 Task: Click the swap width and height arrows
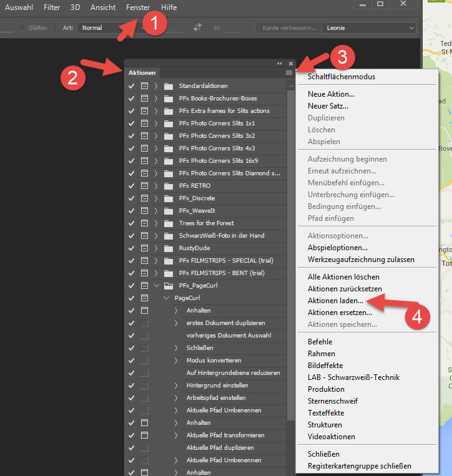point(197,27)
